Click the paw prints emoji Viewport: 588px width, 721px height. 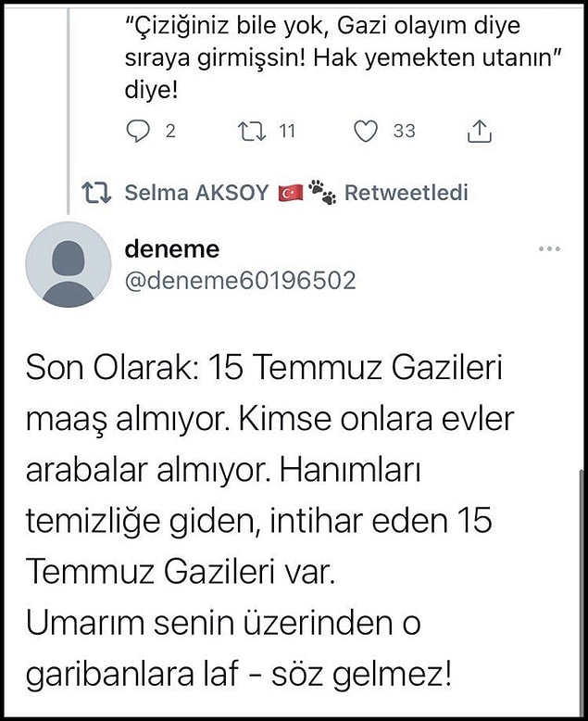click(322, 192)
